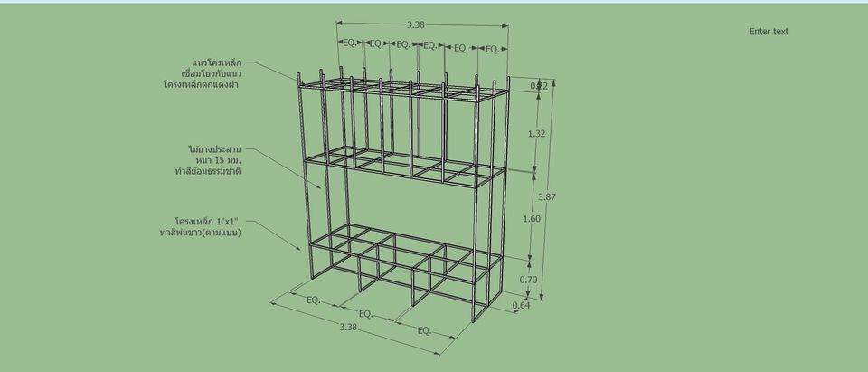The height and width of the screenshot is (372, 868).
Task: Select the label "โครงเหล็ก 1"x1""
Action: (x=206, y=222)
